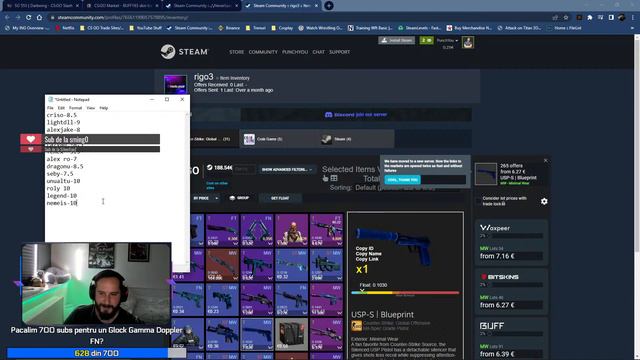Viewport: 640px width, 360px height.
Task: Open the Notepad View menu
Action: [91, 108]
